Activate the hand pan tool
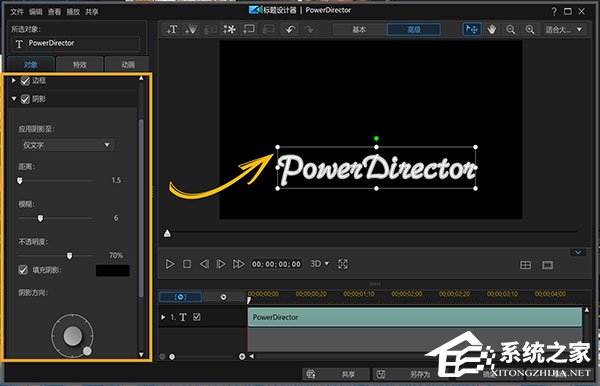Image resolution: width=600 pixels, height=386 pixels. point(491,29)
